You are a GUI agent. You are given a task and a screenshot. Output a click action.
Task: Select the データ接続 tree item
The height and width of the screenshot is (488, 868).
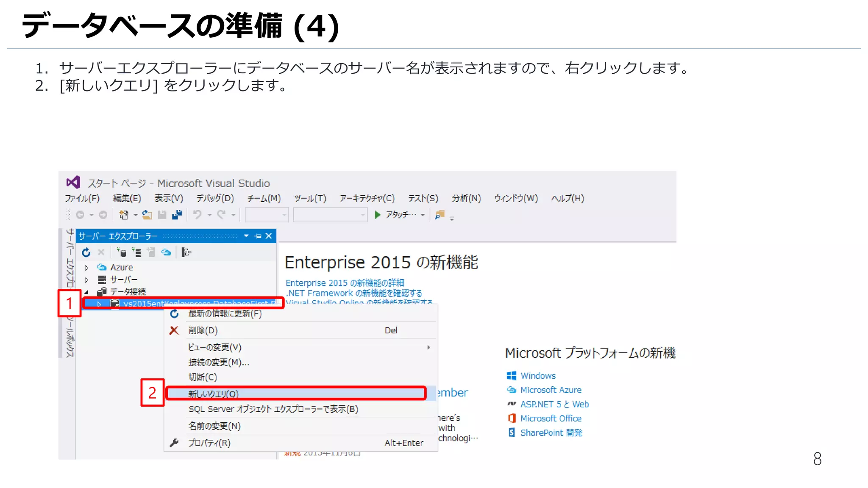pyautogui.click(x=128, y=292)
